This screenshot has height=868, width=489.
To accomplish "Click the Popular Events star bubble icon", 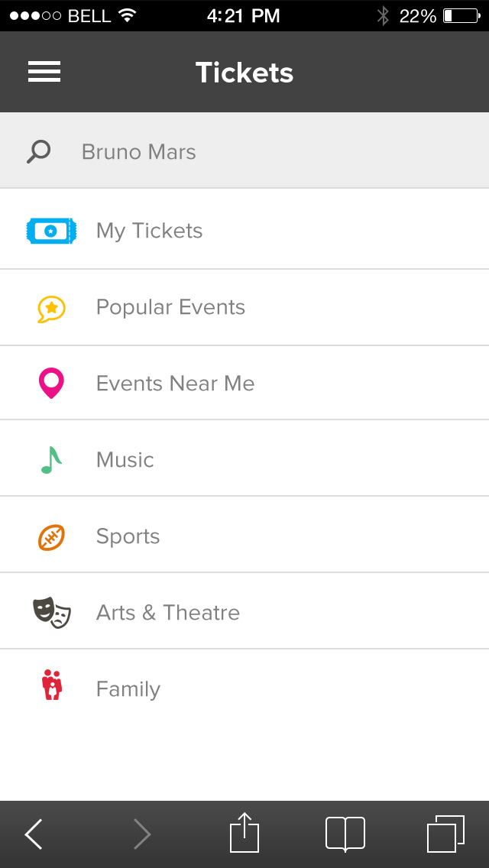I will 51,308.
